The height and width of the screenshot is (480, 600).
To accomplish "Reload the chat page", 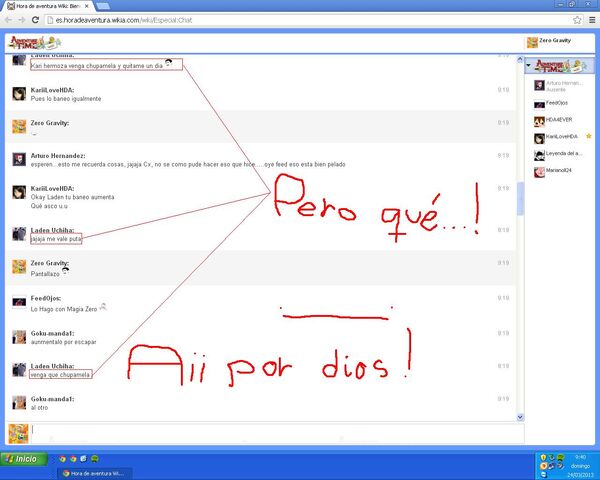I will pos(35,20).
